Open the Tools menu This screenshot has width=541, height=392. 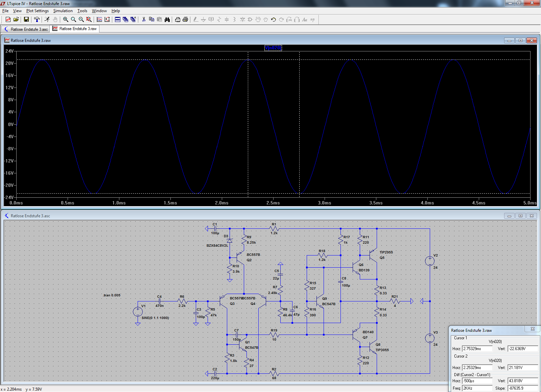pyautogui.click(x=82, y=11)
